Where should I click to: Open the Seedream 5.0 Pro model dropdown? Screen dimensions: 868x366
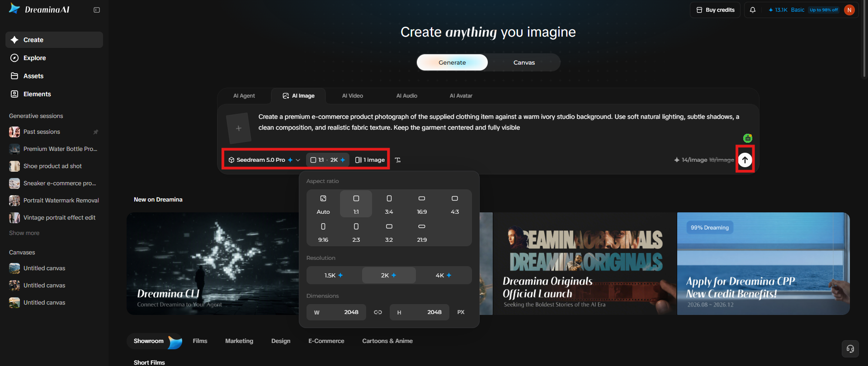pos(264,160)
